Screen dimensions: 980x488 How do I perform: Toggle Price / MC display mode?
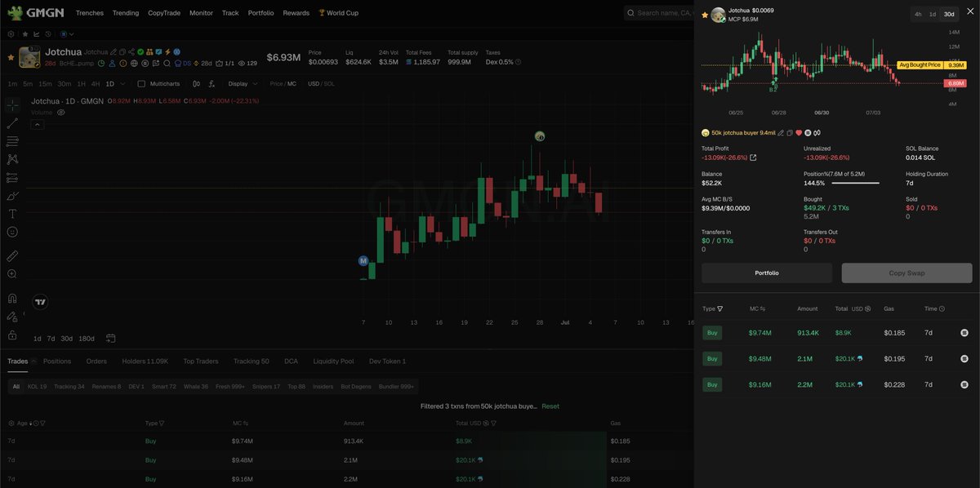click(x=283, y=83)
